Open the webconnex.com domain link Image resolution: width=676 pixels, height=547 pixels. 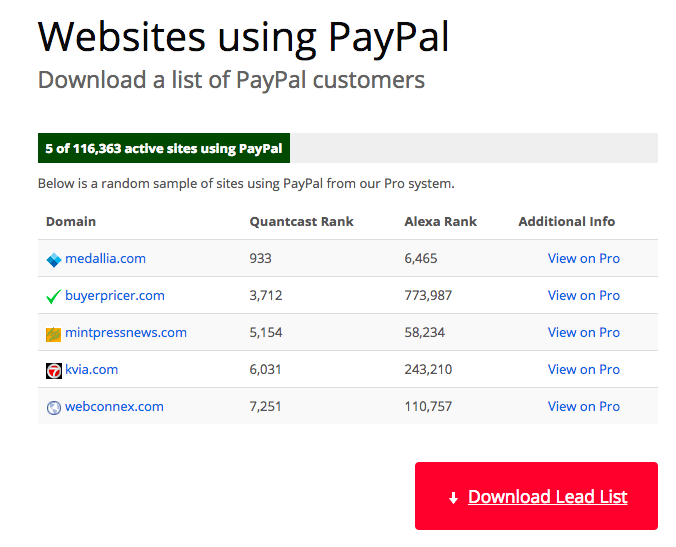coord(114,406)
